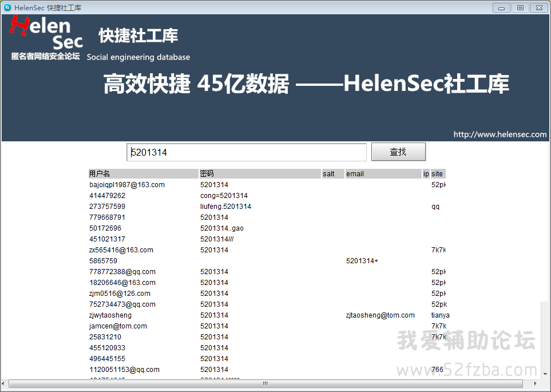Select the site column header
Image resolution: width=551 pixels, height=392 pixels.
[438, 173]
